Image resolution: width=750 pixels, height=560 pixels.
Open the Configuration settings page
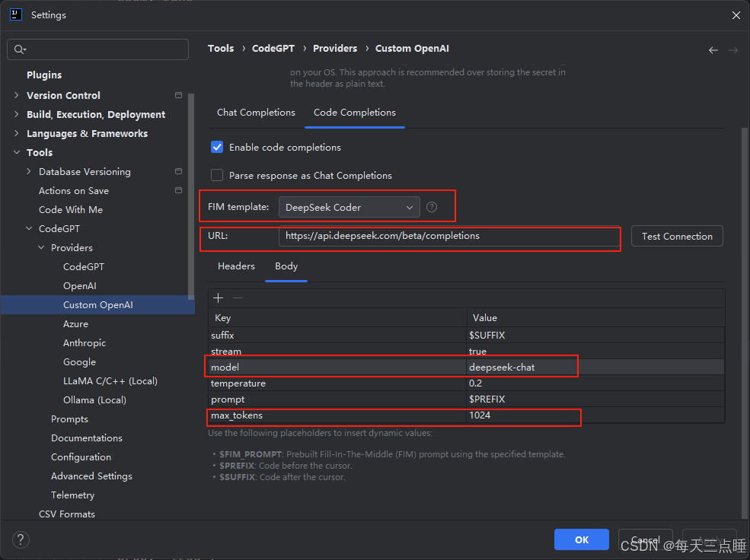click(81, 457)
